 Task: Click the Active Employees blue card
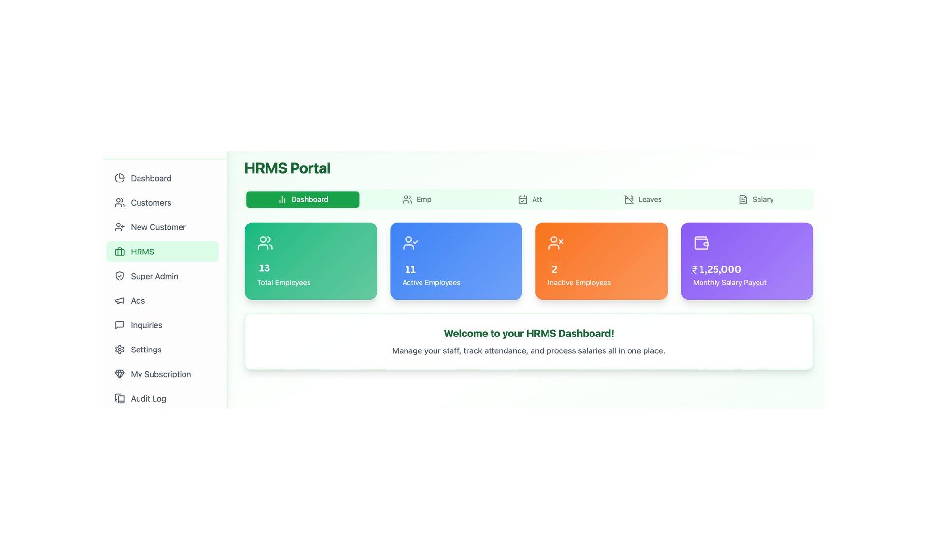pyautogui.click(x=456, y=261)
